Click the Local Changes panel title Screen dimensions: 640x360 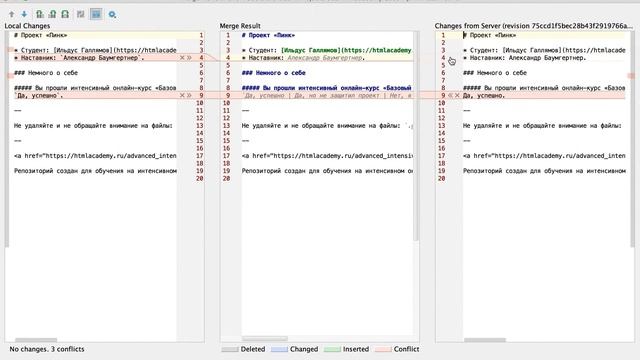[x=27, y=26]
